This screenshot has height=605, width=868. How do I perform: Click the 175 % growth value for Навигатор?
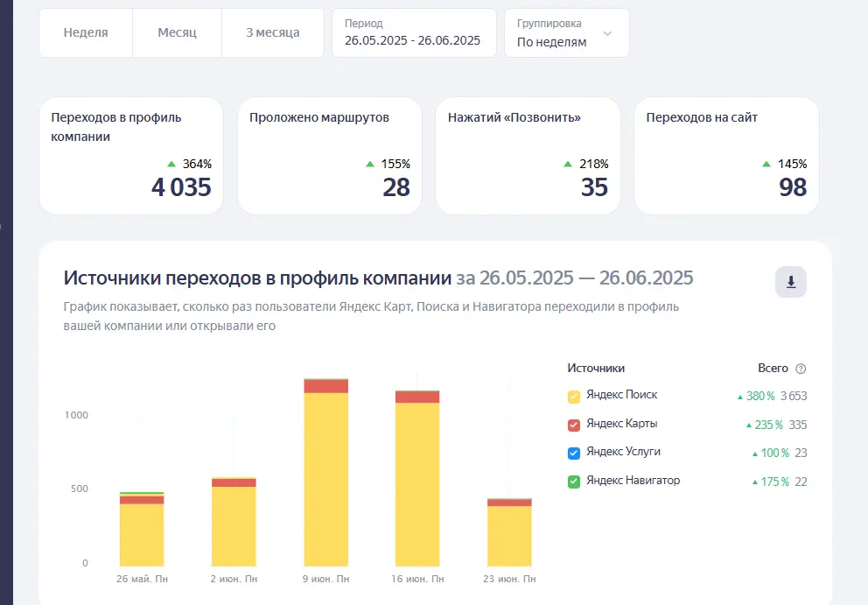[774, 482]
